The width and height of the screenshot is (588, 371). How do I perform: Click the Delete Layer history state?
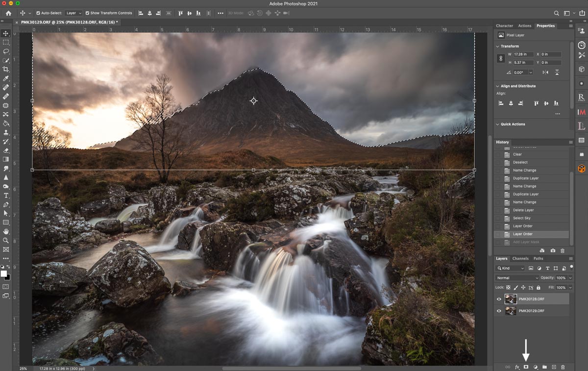[523, 210]
